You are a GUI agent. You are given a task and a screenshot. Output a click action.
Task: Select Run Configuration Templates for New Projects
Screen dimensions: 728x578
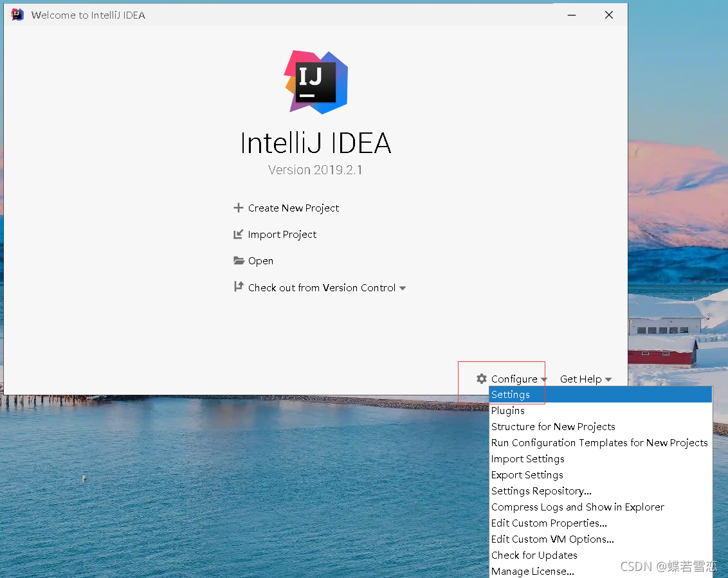pos(600,443)
